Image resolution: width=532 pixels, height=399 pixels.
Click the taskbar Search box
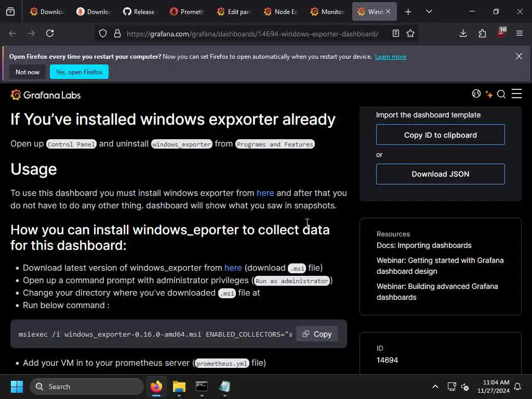pos(87,387)
